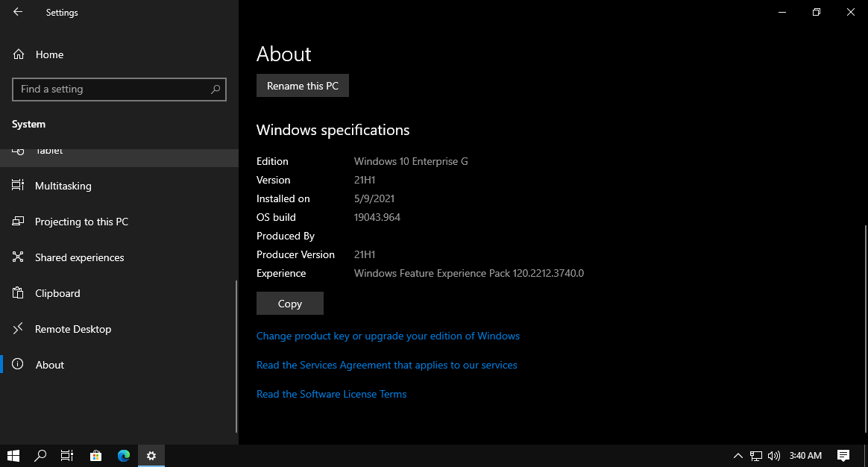Click the Windows Feature Experience Pack value
This screenshot has width=868, height=467.
[469, 273]
